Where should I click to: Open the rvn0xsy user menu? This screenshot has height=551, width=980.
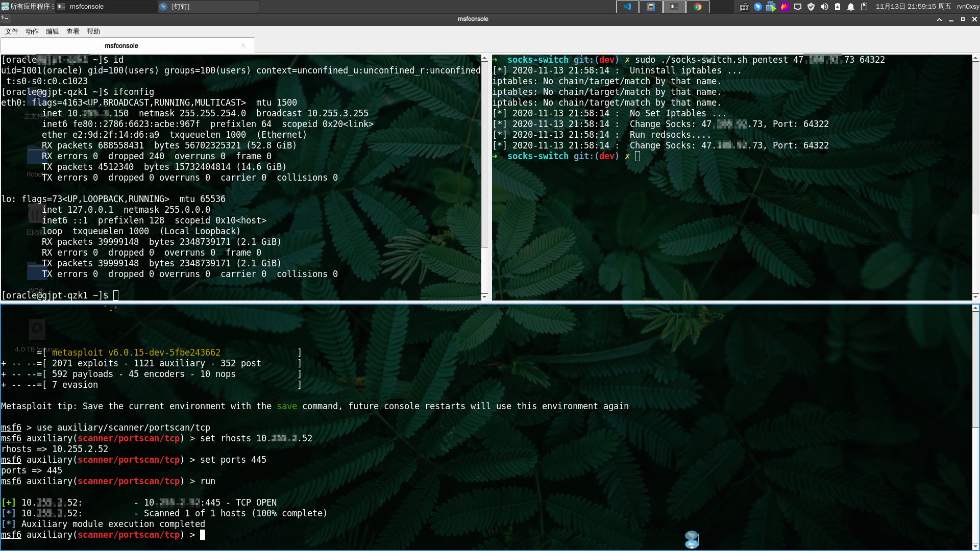pyautogui.click(x=968, y=7)
